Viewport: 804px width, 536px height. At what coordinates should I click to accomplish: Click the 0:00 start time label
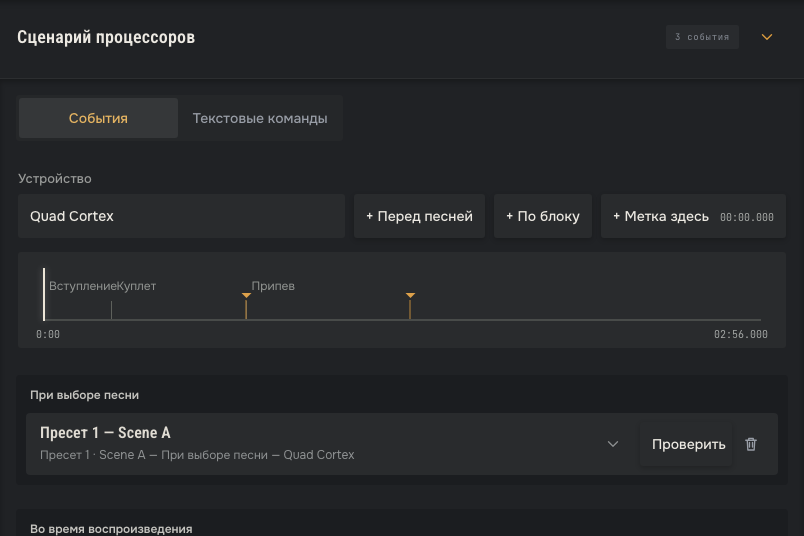pyautogui.click(x=48, y=334)
